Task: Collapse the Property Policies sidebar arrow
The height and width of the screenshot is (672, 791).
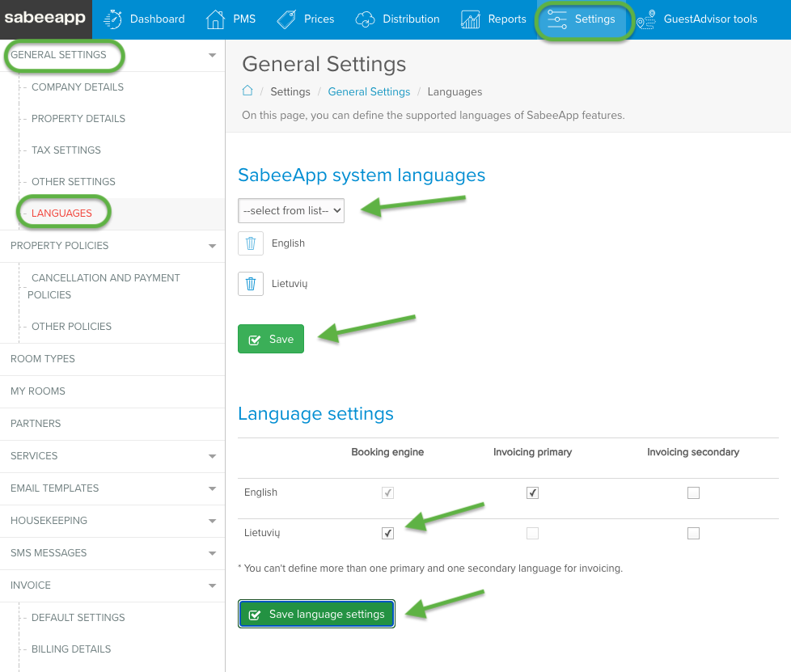Action: coord(213,246)
